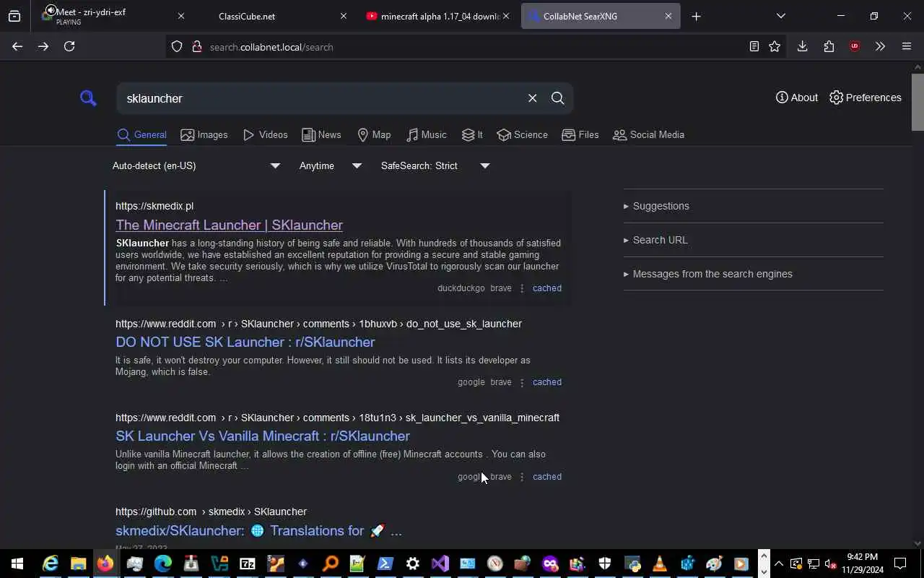Image resolution: width=924 pixels, height=578 pixels.
Task: Click the muted volume tray icon
Action: coord(830,564)
